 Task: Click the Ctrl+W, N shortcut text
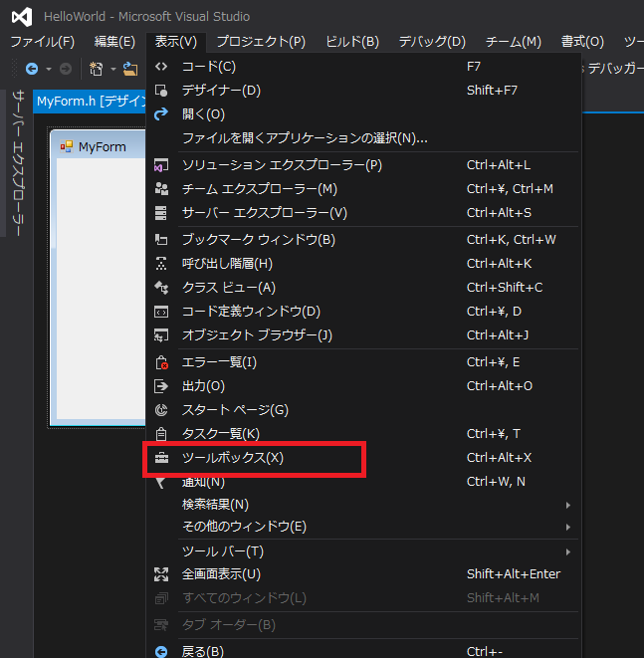point(496,482)
